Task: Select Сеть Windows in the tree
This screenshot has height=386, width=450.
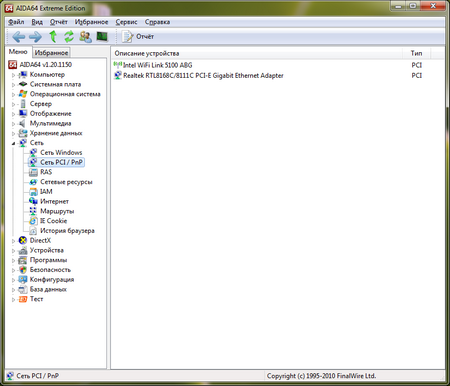Action: click(61, 152)
